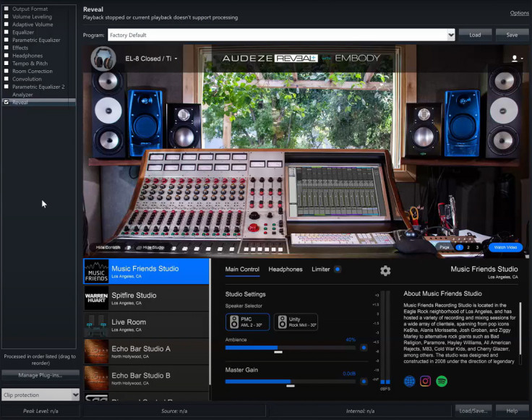This screenshot has height=420, width=532.
Task: Enable the Parametric Equalizer 2 checkbox
Action: (x=6, y=87)
